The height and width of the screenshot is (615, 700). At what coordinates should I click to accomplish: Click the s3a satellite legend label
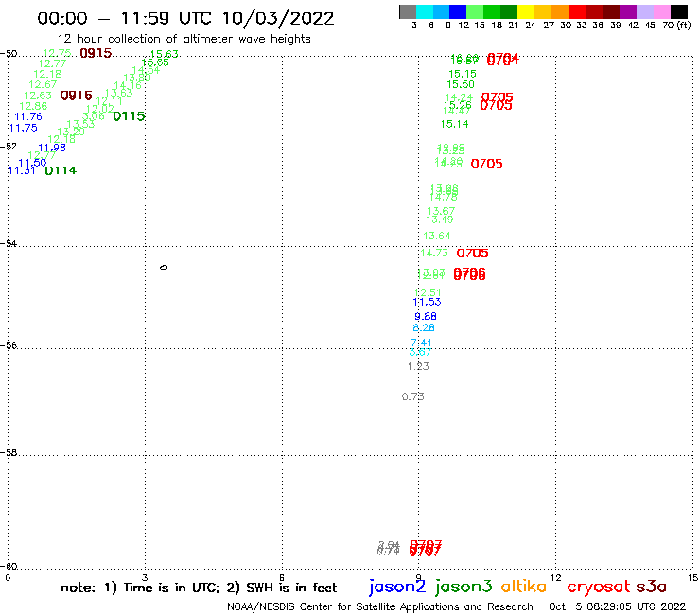(652, 587)
